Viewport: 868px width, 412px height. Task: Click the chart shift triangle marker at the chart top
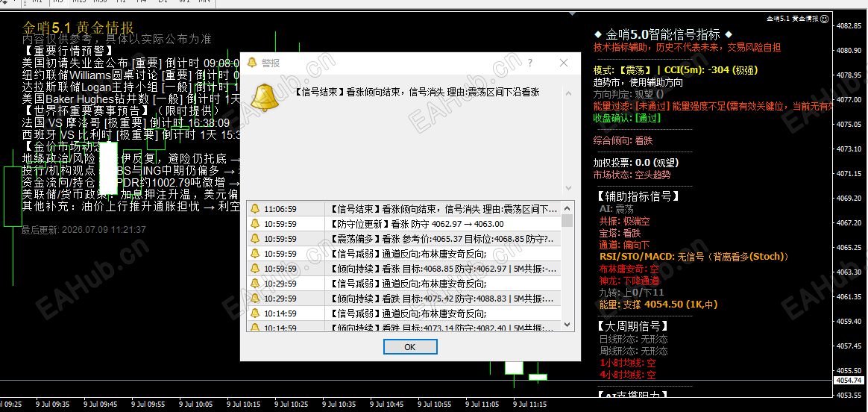tap(573, 12)
